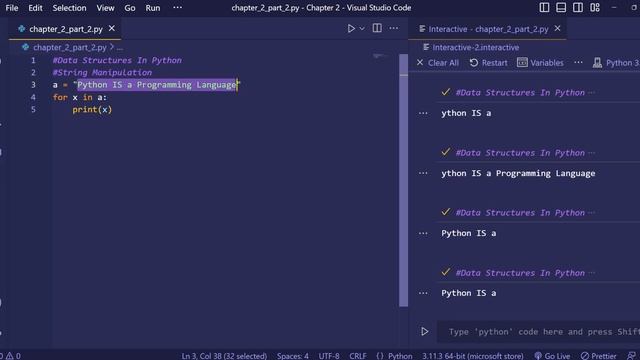Open the Go menu

(x=130, y=8)
